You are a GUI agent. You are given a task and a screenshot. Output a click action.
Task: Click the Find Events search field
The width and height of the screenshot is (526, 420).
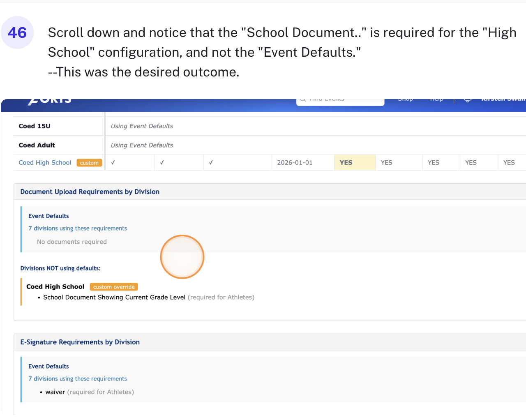(340, 101)
